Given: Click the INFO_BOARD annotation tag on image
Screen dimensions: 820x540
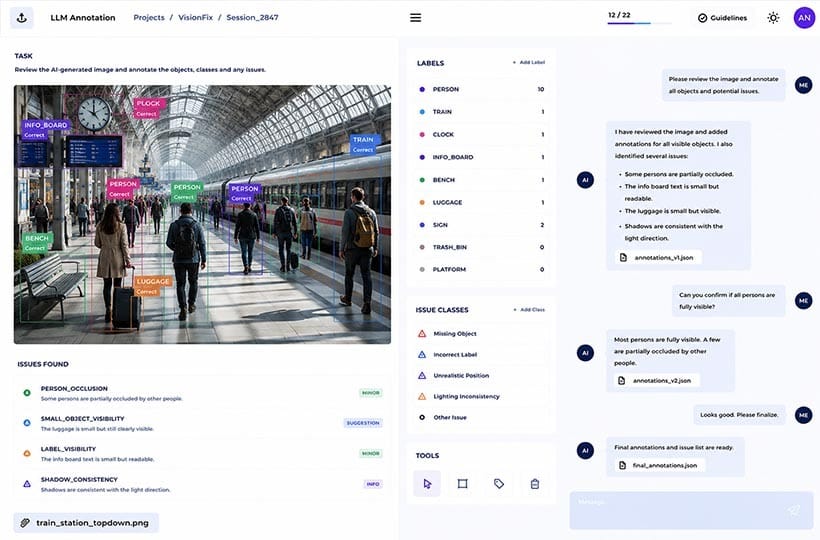Looking at the screenshot, I should 45,130.
